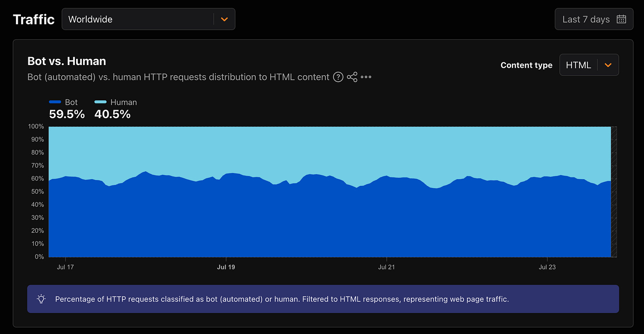
Task: Click the Jul 19 axis label
Action: tap(226, 267)
